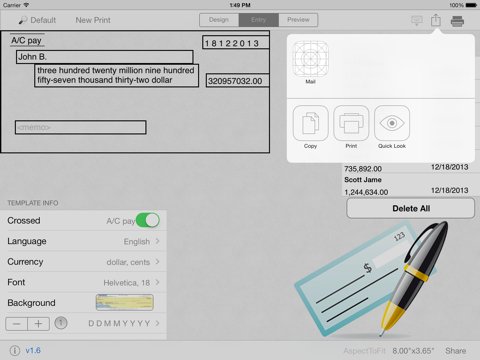Open the DDMMYYYY date format chooser
The image size is (480, 360).
coord(124,323)
